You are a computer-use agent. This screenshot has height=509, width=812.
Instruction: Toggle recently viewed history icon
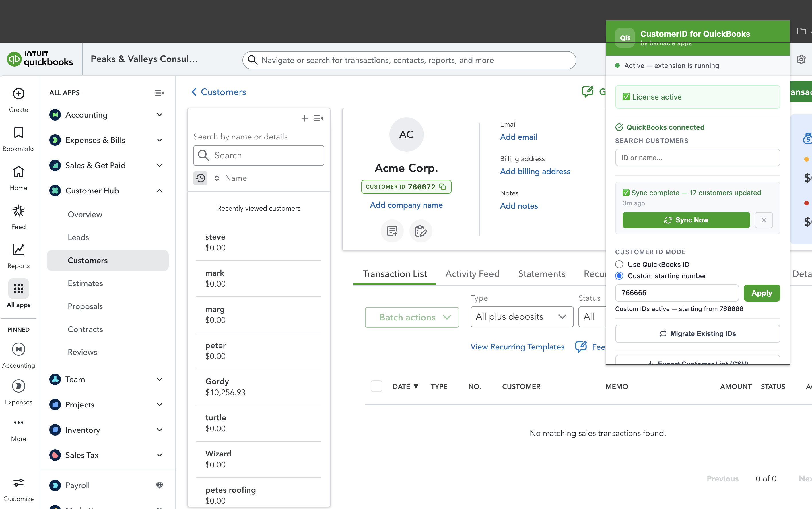pos(200,178)
